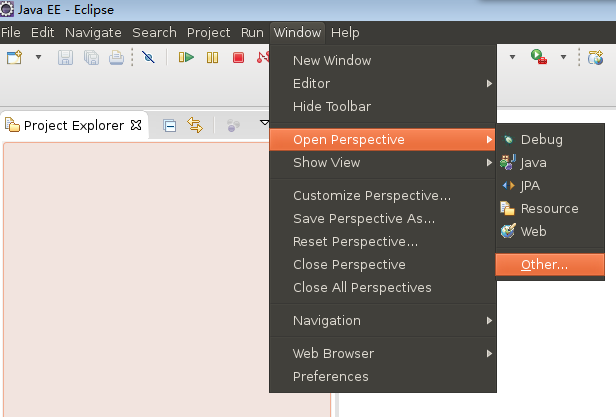
Task: Select the JPA perspective
Action: click(x=530, y=185)
